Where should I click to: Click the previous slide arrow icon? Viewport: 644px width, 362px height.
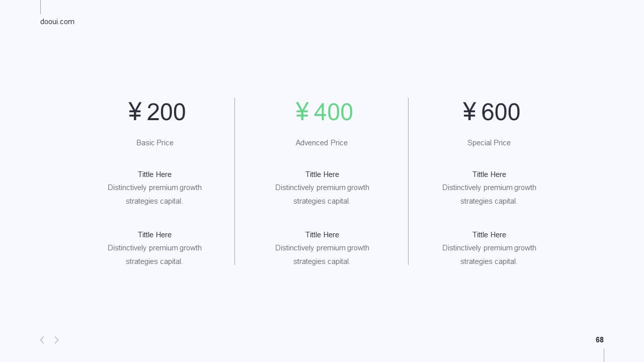(42, 340)
